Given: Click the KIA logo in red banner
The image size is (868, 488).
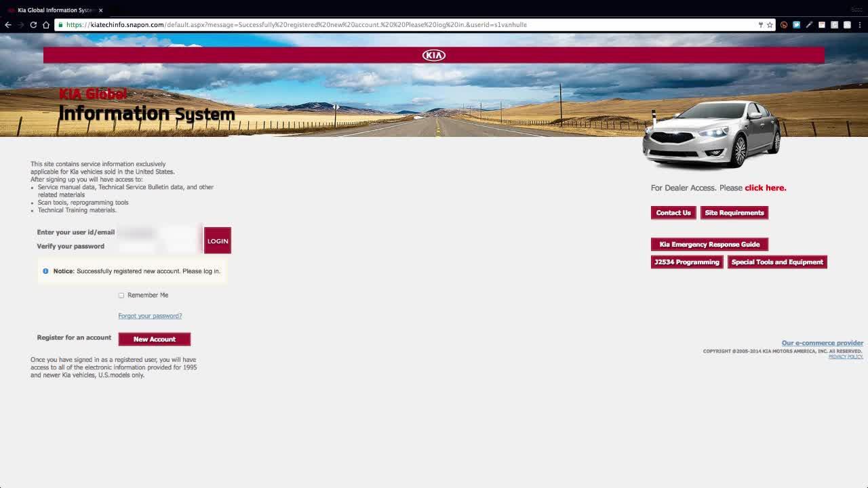Looking at the screenshot, I should tap(434, 55).
